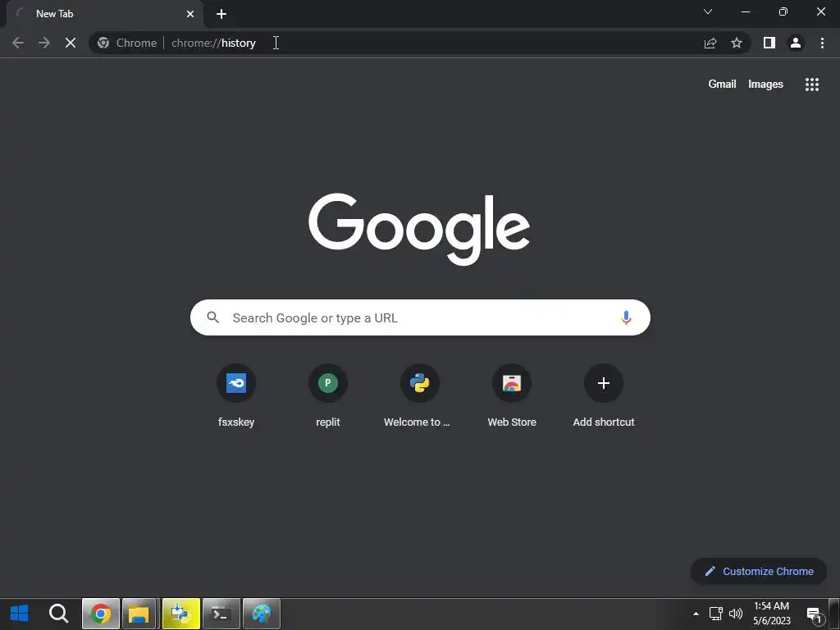Image resolution: width=840 pixels, height=630 pixels.
Task: Open the notification center icon
Action: (x=815, y=615)
